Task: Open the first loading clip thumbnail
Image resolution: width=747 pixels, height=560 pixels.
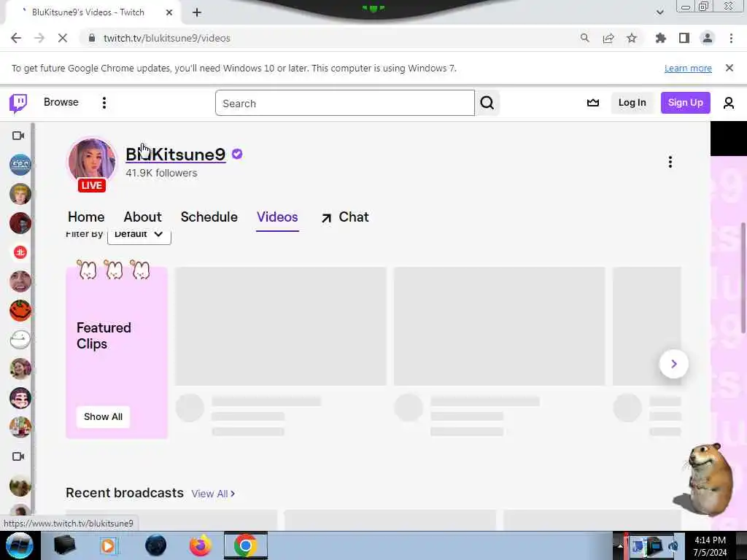Action: (x=281, y=326)
